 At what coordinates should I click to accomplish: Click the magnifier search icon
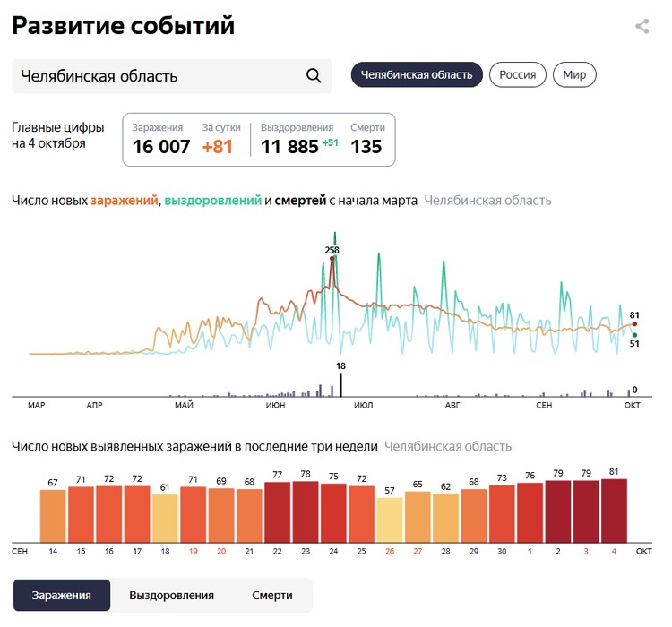tap(314, 75)
